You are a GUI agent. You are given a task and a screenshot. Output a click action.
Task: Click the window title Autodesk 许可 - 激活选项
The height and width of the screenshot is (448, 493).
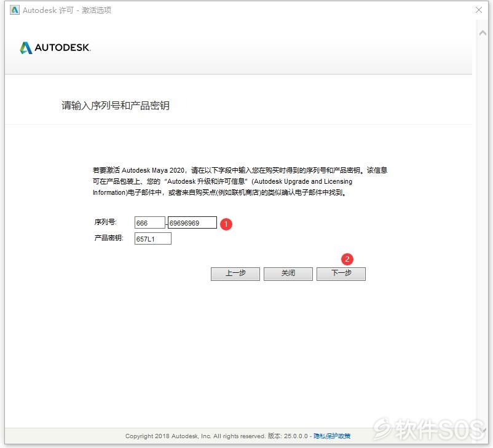[x=67, y=10]
